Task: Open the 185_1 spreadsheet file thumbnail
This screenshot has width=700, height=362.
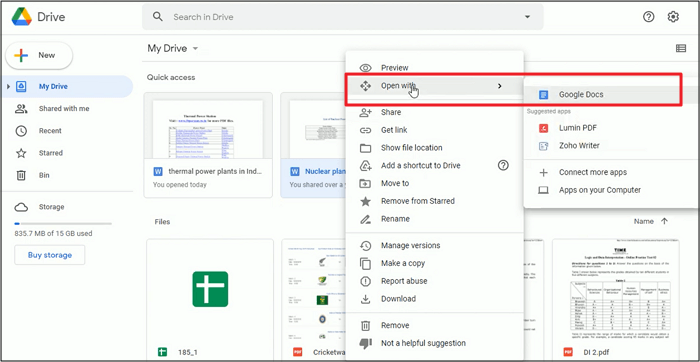Action: 210,290
